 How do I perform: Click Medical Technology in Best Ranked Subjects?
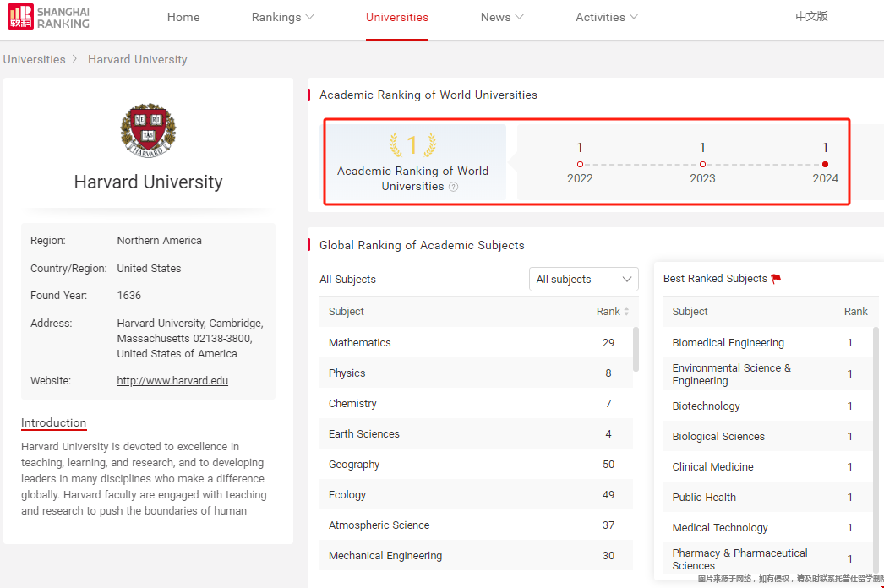click(x=767, y=528)
